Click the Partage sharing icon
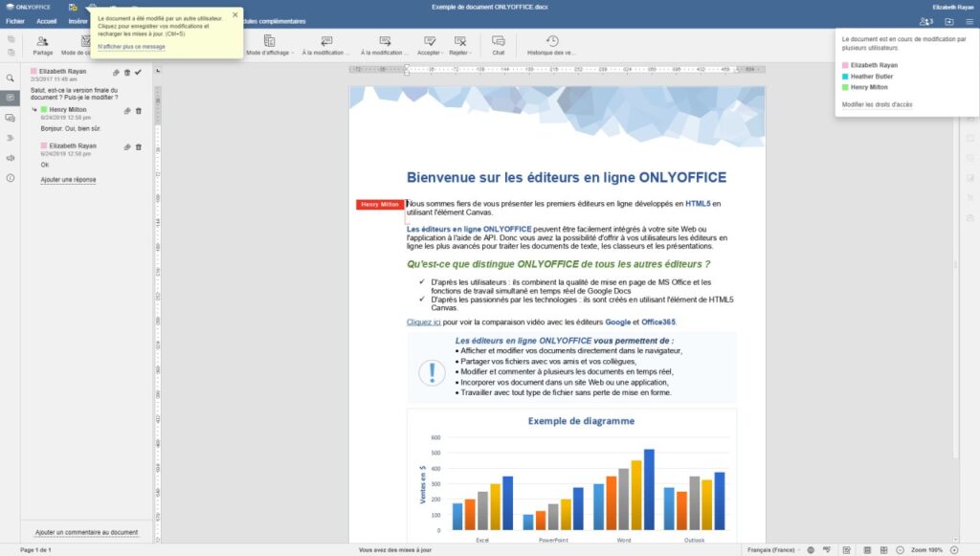The width and height of the screenshot is (980, 556). click(x=42, y=46)
